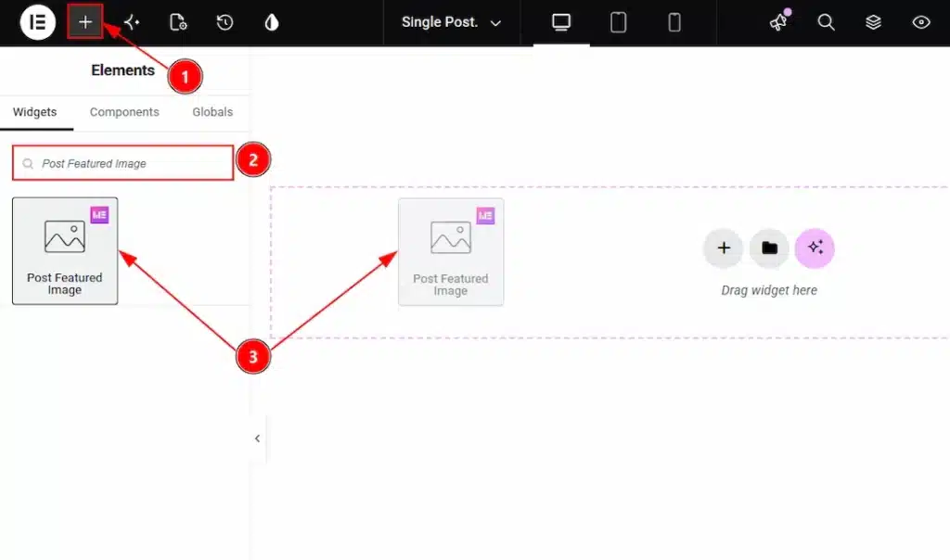The height and width of the screenshot is (560, 950).
Task: Open the page settings document icon
Action: [177, 22]
